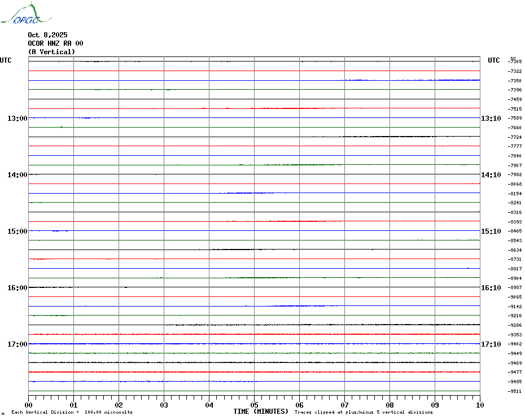The width and height of the screenshot is (525, 420).
Task: Select the 15:00 hour marker on left
Action: pos(17,231)
